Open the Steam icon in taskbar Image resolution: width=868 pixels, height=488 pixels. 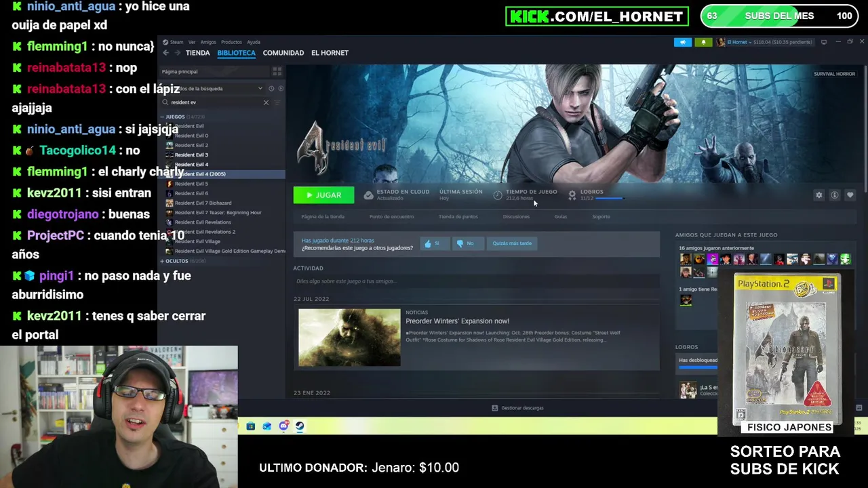[x=300, y=426]
